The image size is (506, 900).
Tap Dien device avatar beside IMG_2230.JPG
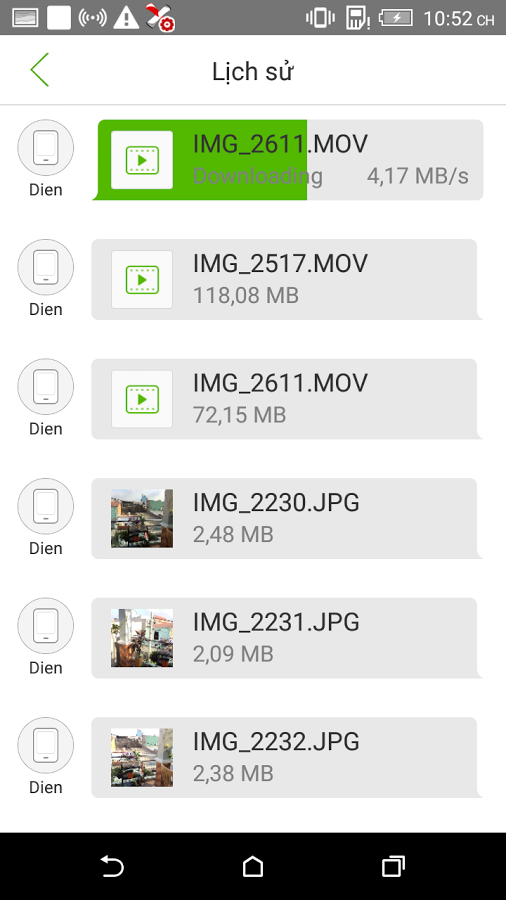point(45,506)
